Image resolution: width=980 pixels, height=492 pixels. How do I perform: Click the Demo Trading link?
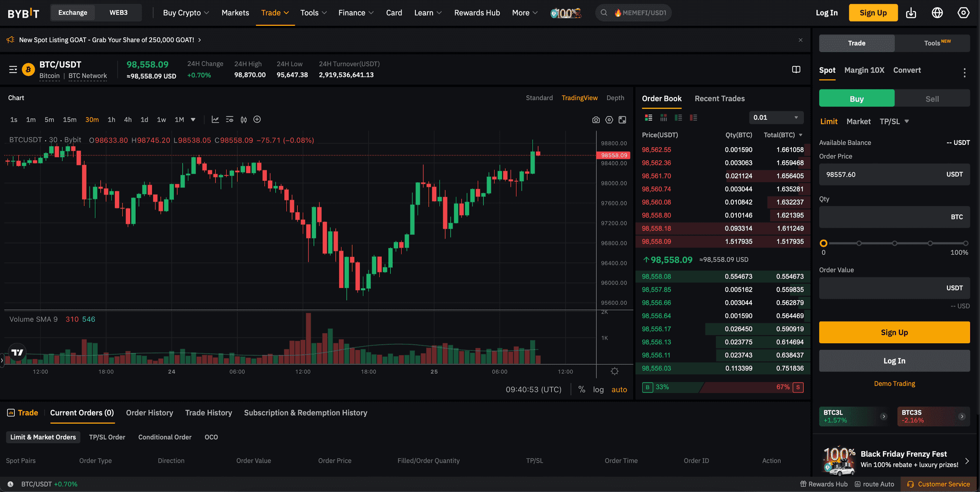click(894, 383)
